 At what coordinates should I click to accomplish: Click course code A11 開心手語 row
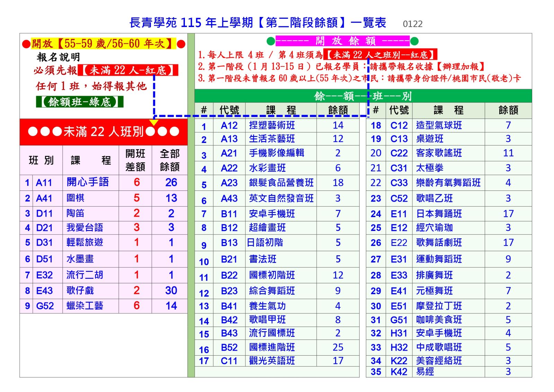tap(44, 182)
